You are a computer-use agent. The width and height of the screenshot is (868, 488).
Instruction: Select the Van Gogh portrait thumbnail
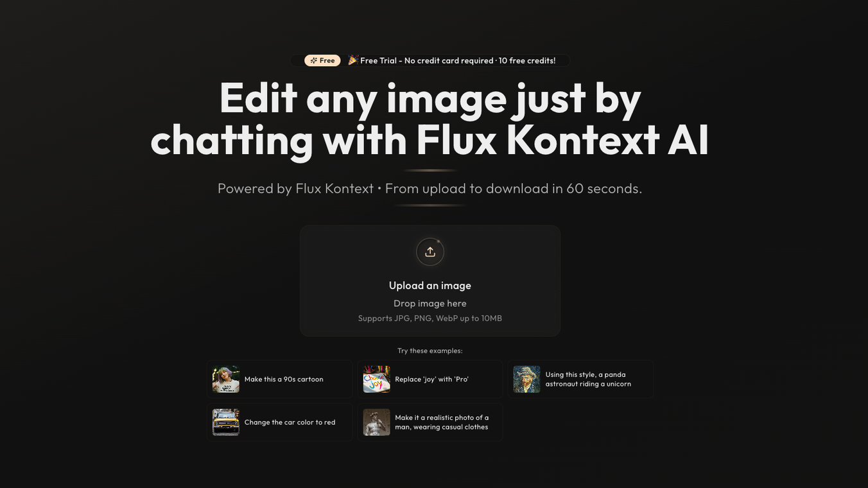click(527, 379)
